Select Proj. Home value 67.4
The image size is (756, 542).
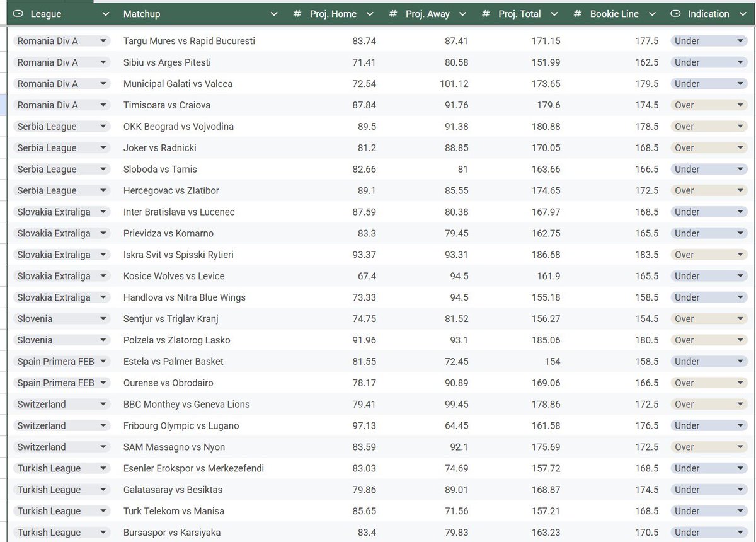pos(367,276)
